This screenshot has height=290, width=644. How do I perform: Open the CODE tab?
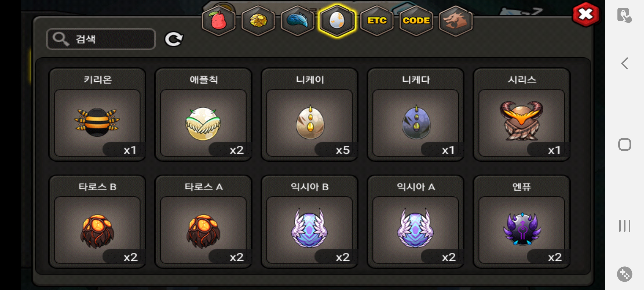[x=416, y=21]
